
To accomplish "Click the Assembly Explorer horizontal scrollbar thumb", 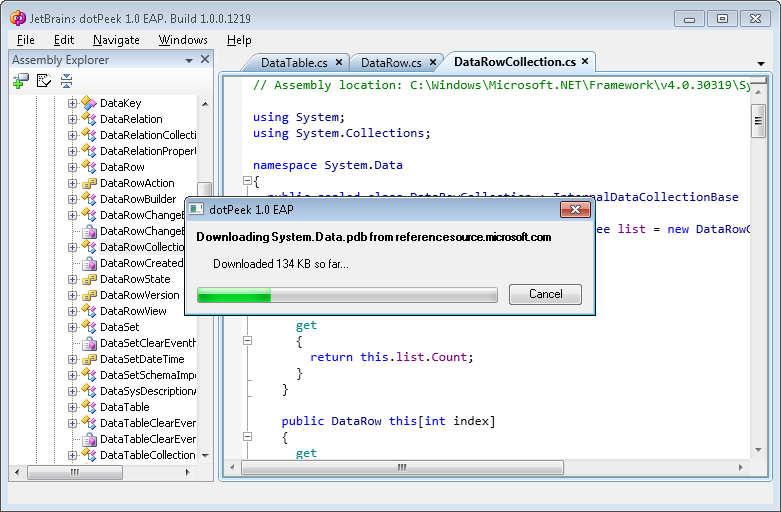I will point(75,472).
